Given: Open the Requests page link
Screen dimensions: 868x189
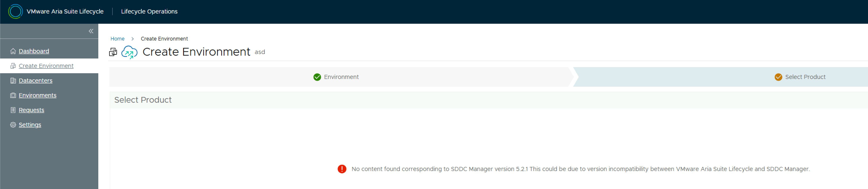Looking at the screenshot, I should 31,110.
